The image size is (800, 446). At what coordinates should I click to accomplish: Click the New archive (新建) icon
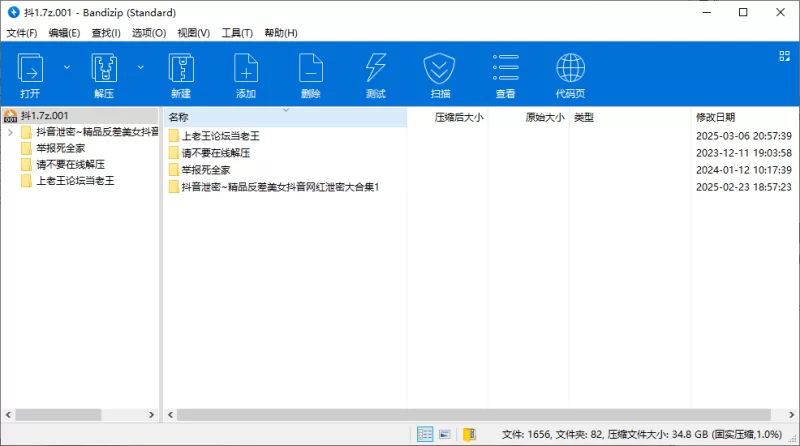(181, 75)
